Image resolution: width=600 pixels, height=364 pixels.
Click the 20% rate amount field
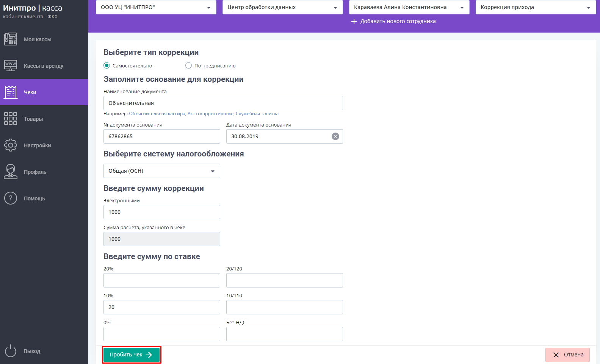tap(162, 280)
